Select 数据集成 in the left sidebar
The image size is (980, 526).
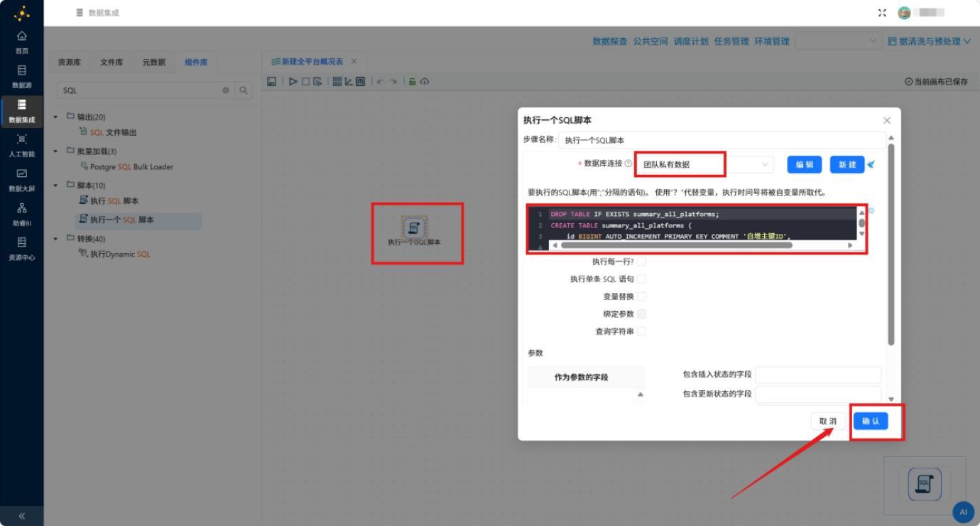coord(22,111)
